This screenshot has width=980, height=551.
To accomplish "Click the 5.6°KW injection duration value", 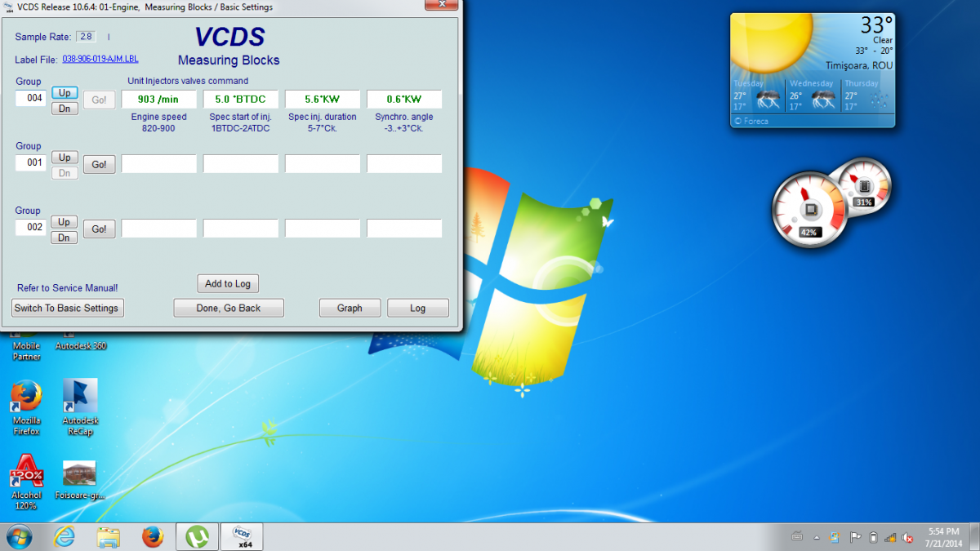I will 323,100.
